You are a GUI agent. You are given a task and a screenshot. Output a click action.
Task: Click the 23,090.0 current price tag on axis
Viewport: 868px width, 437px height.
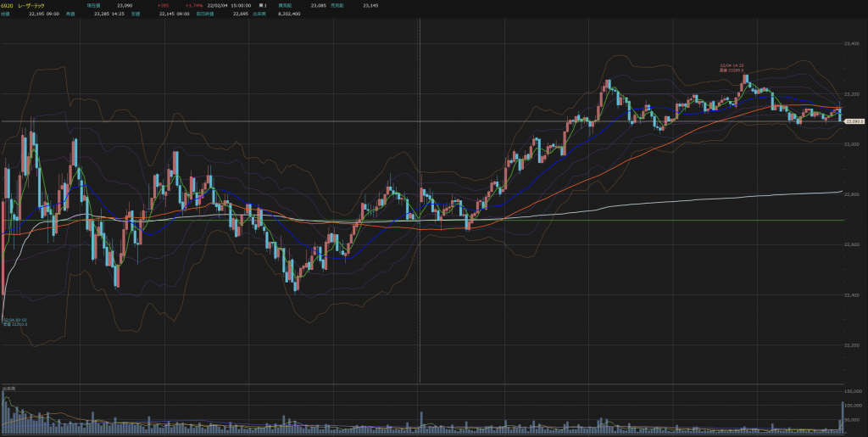click(854, 120)
